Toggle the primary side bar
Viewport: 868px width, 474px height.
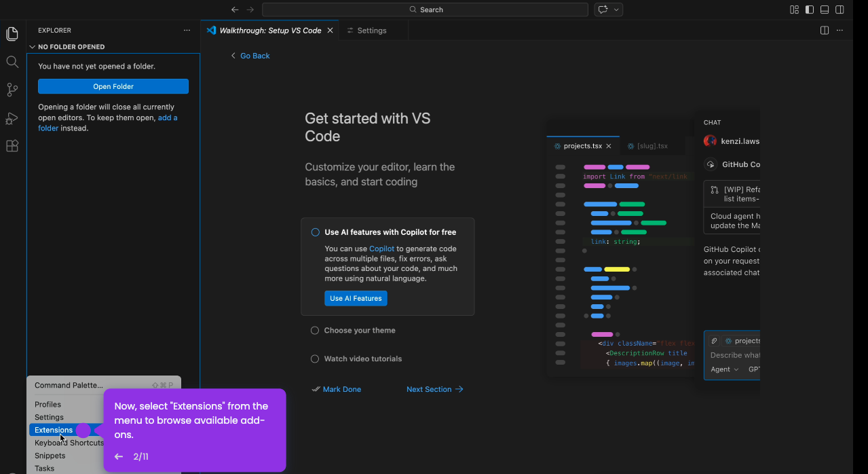(810, 10)
